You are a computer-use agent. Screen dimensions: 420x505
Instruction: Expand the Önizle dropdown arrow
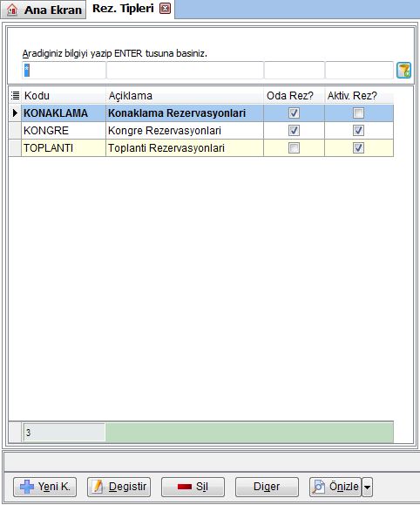pyautogui.click(x=367, y=487)
